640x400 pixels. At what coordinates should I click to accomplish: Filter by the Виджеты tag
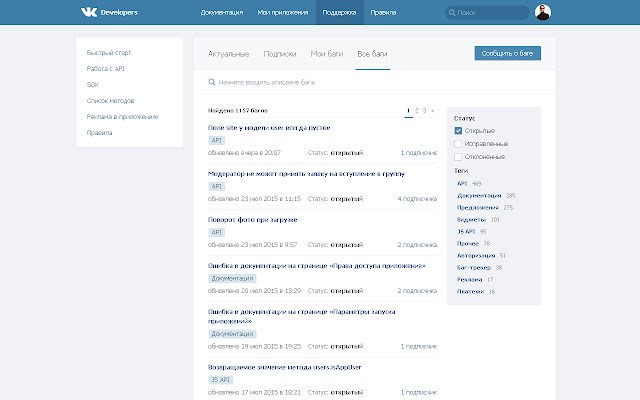(x=471, y=220)
